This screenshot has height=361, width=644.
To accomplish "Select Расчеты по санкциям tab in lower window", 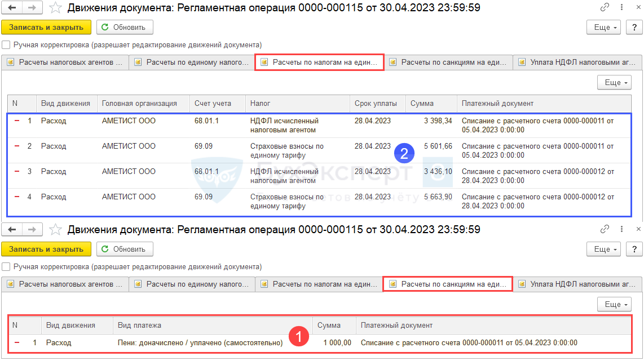I will [448, 284].
